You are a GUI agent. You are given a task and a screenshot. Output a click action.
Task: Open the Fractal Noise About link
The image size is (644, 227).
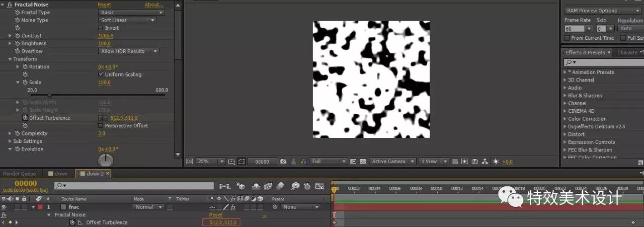(x=153, y=5)
